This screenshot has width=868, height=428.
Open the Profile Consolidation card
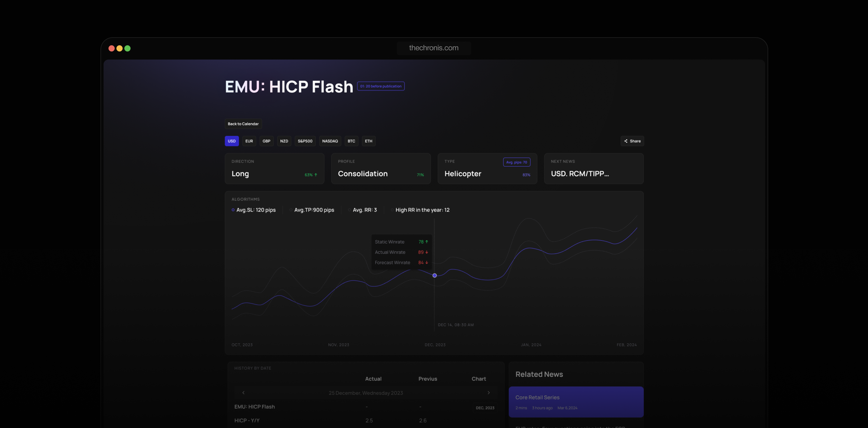pos(381,168)
